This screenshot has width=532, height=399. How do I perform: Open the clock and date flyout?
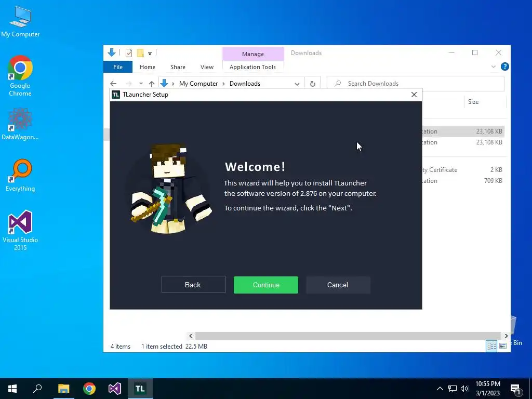[x=487, y=389]
